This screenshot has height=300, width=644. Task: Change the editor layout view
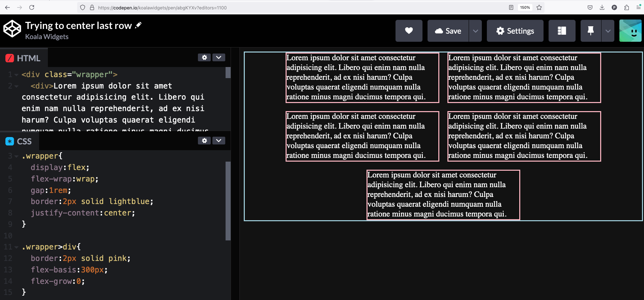coord(562,31)
